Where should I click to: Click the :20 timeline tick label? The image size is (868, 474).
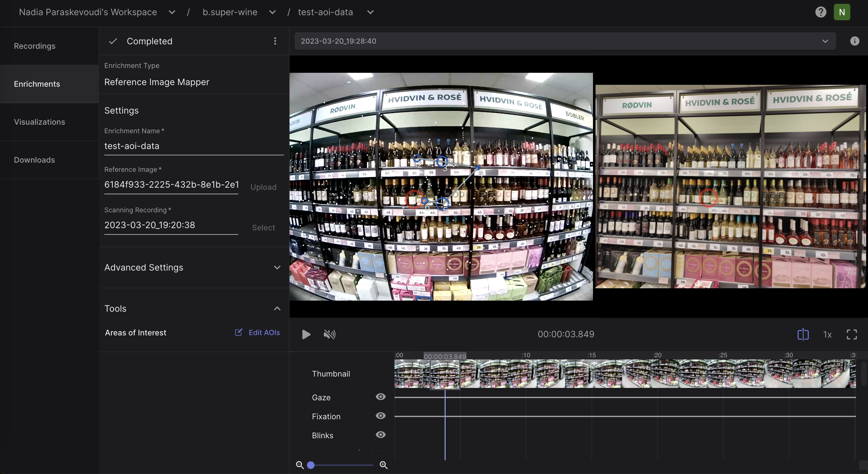click(657, 355)
